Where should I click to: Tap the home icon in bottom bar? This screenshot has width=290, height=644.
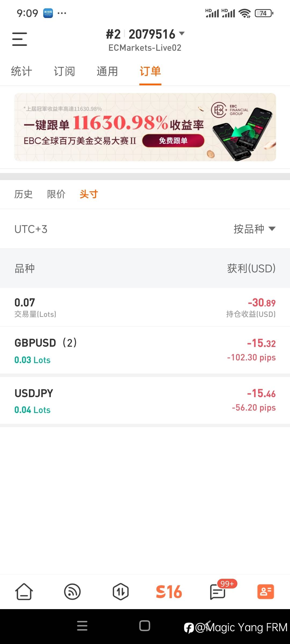coord(24,591)
